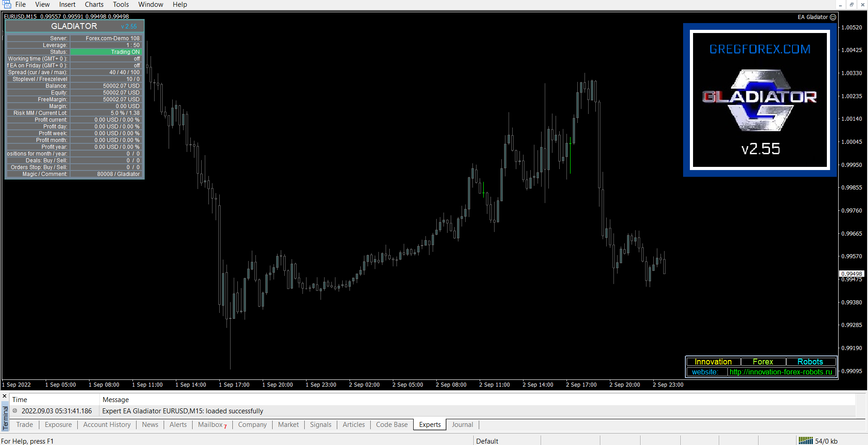The image size is (868, 445).
Task: Open the innovation-forex-robots.ru website link
Action: (x=781, y=372)
